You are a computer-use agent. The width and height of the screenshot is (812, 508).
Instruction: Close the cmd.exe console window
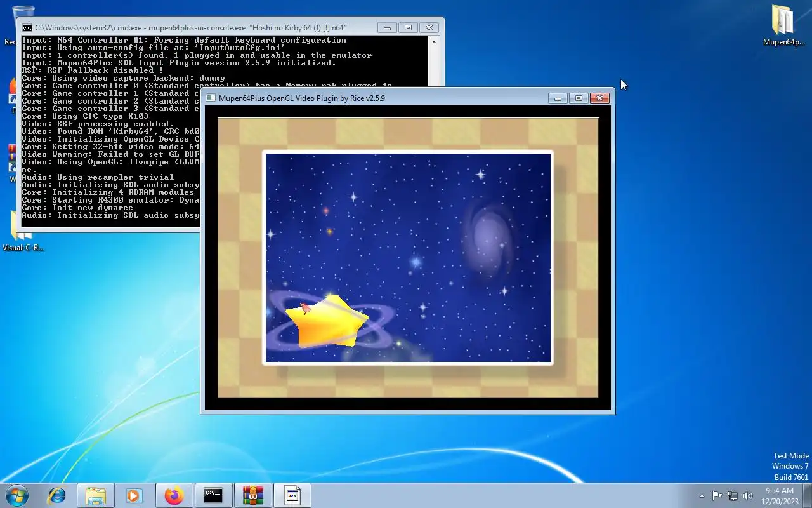(429, 28)
